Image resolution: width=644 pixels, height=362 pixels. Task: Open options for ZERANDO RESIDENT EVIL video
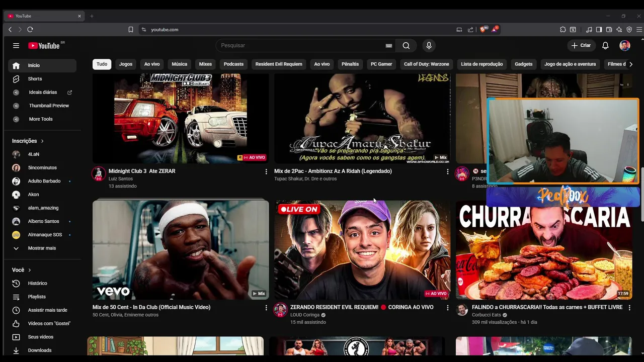[447, 308]
